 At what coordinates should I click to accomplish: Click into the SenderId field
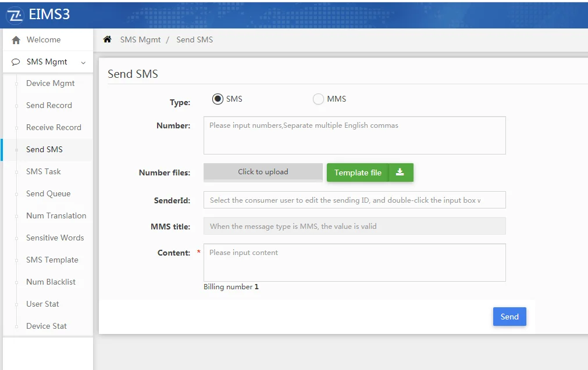point(354,200)
